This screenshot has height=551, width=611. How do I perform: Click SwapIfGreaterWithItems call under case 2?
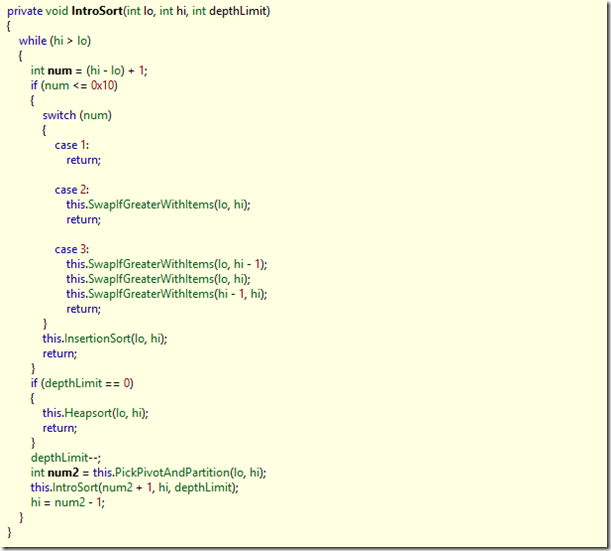click(150, 204)
